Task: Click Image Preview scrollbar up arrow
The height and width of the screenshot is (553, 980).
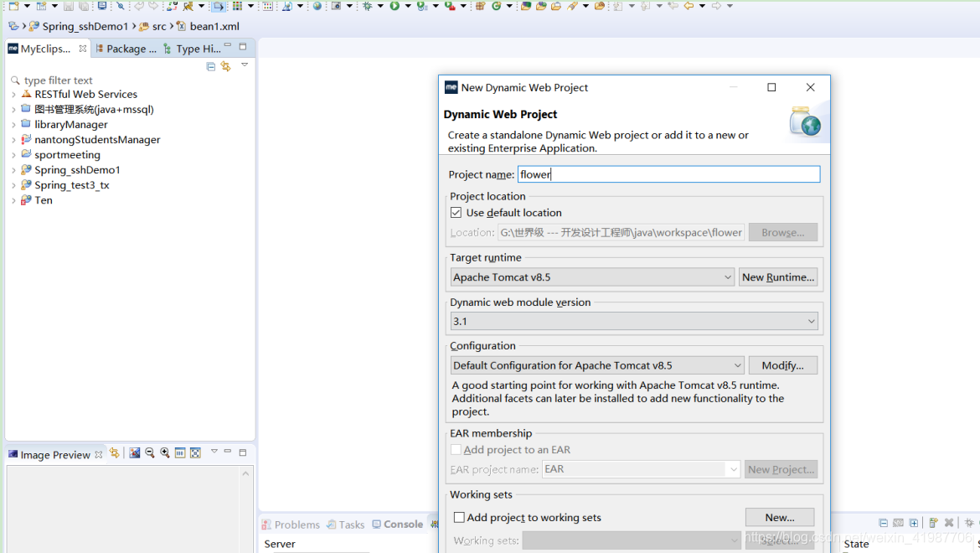Action: 245,473
